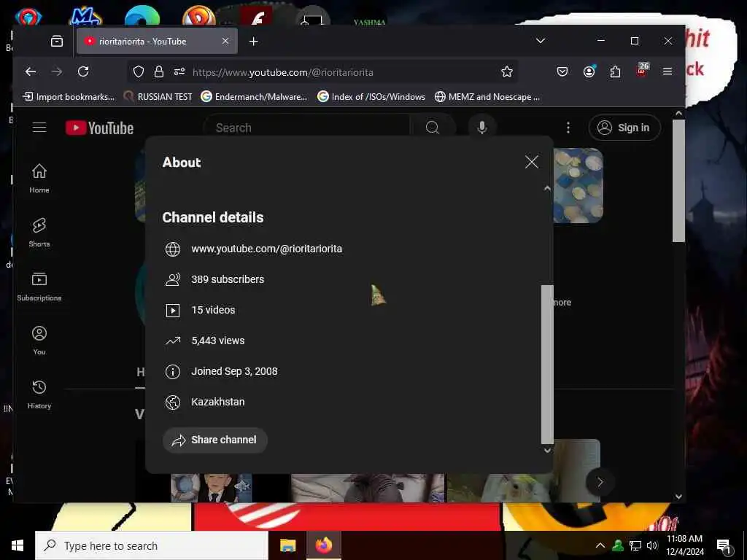Open volume control in system tray
The image size is (747, 560).
tap(652, 545)
